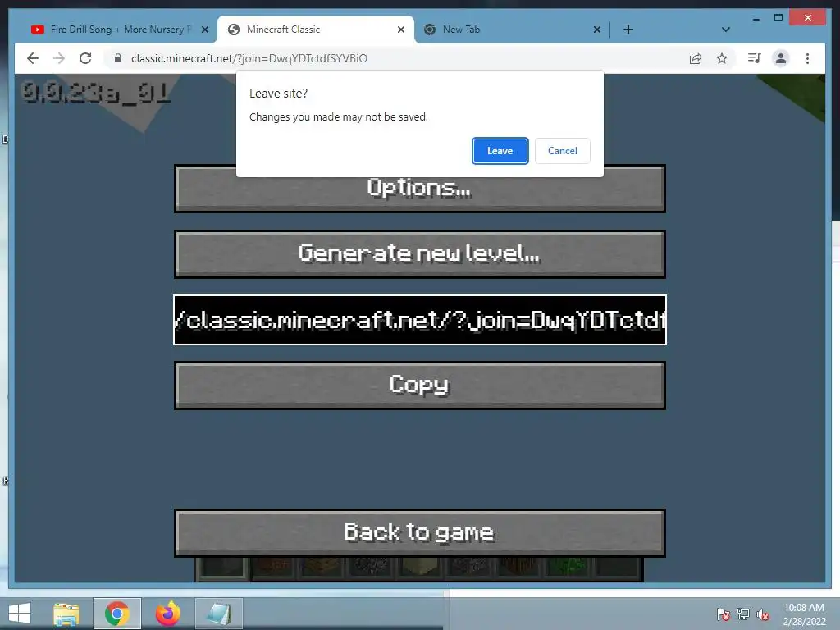Click Back to game button
This screenshot has width=840, height=630.
pyautogui.click(x=419, y=533)
